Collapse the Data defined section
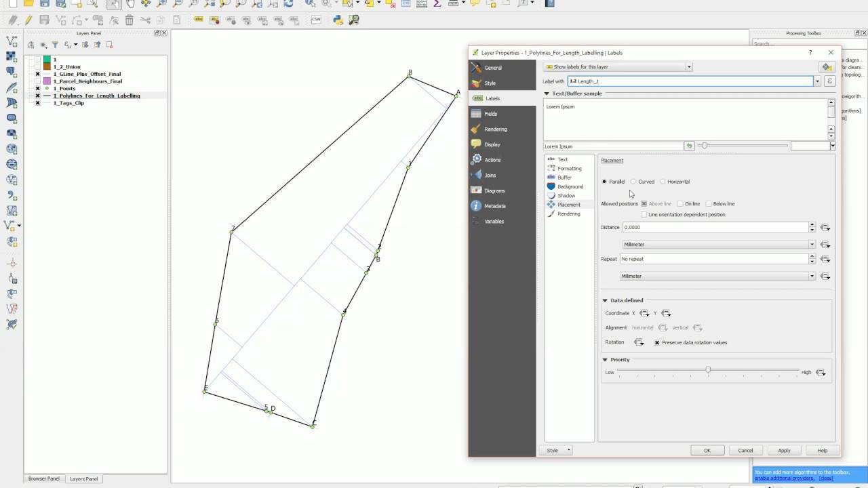This screenshot has width=868, height=488. 605,300
